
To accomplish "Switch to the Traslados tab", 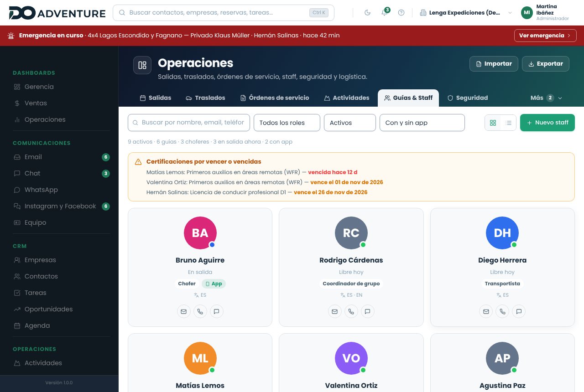I will coord(205,98).
